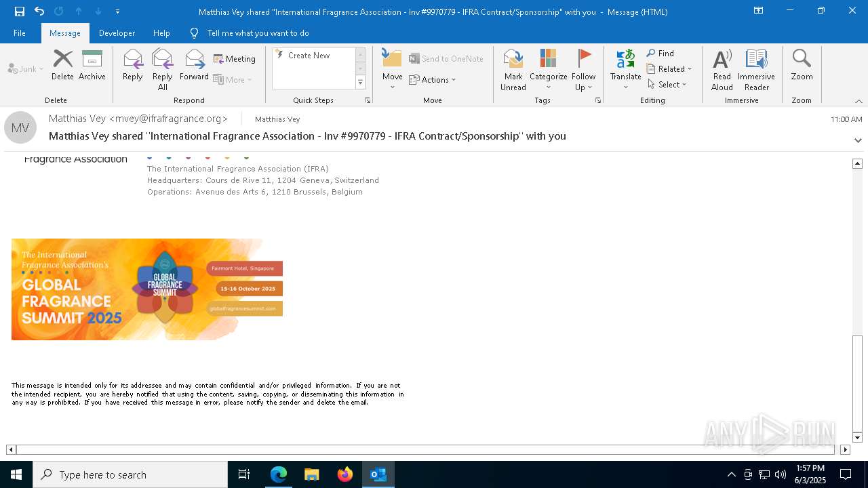Image resolution: width=868 pixels, height=488 pixels.
Task: Click the taskbar clock showing 1:57 PM
Action: coord(810,474)
